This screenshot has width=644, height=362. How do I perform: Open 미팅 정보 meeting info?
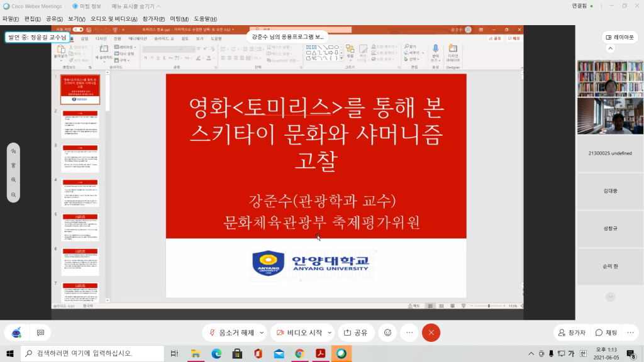point(87,6)
